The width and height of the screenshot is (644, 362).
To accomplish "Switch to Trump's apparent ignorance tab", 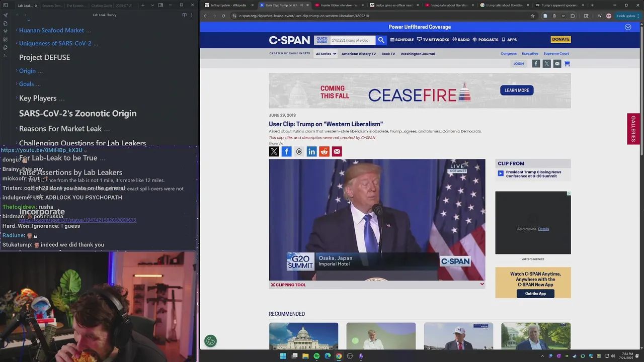I will [558, 5].
